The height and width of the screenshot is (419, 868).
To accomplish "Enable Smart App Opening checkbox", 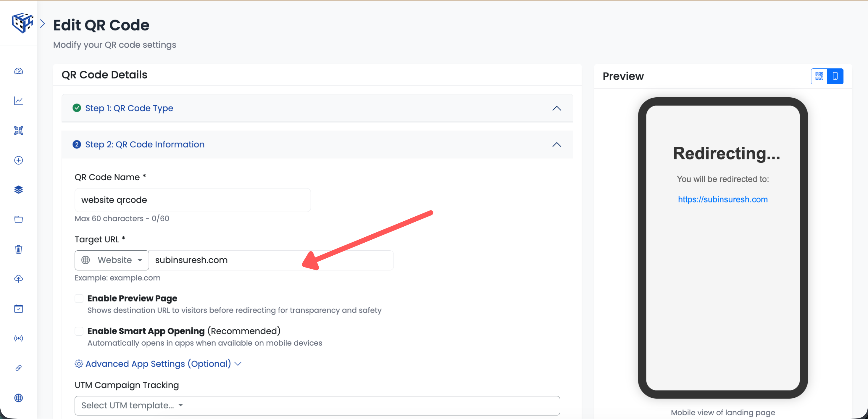I will [x=79, y=331].
